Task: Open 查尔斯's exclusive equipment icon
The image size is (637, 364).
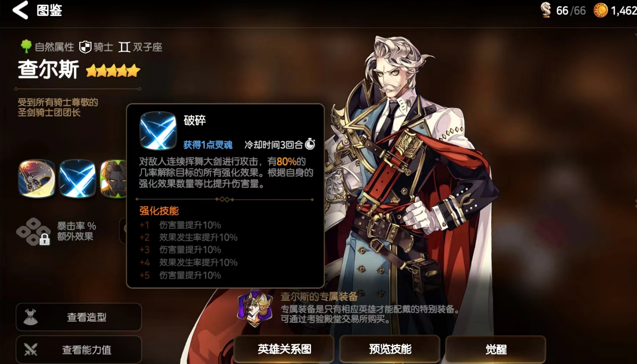Action: point(255,308)
